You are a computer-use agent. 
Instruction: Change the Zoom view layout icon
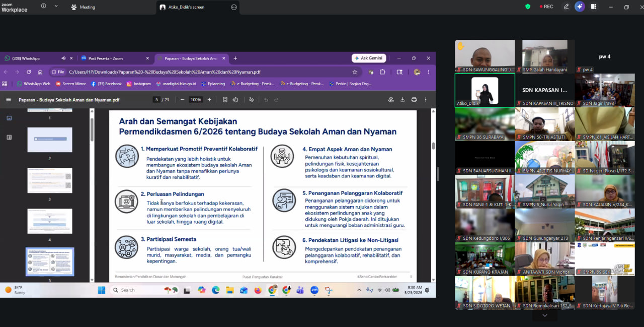click(x=594, y=7)
